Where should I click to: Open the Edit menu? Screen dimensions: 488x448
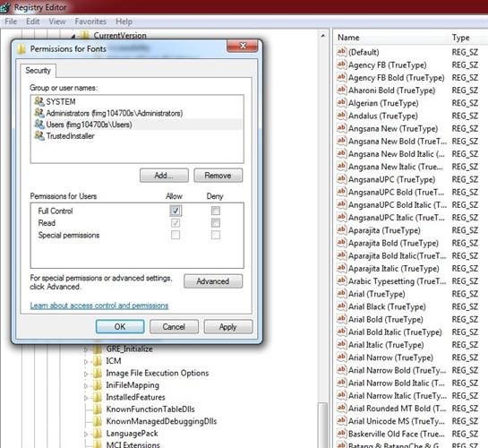pyautogui.click(x=32, y=22)
